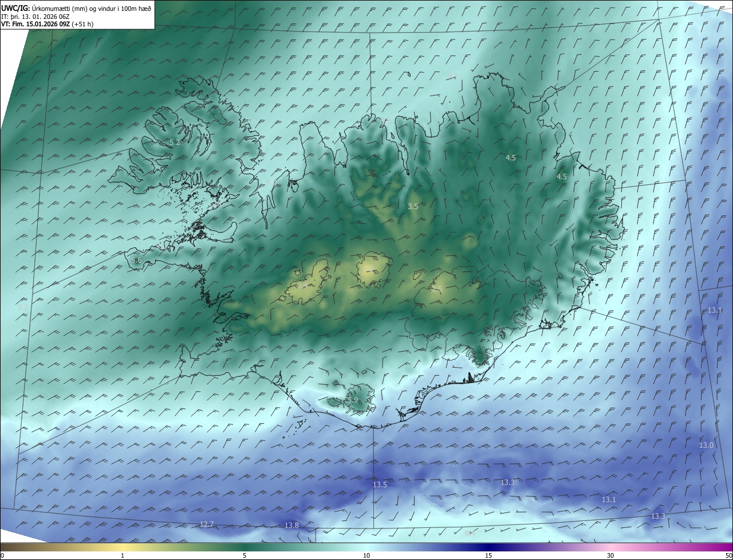This screenshot has height=560, width=733.
Task: Click the 5.9 value on the southern glacier
Action: click(353, 400)
